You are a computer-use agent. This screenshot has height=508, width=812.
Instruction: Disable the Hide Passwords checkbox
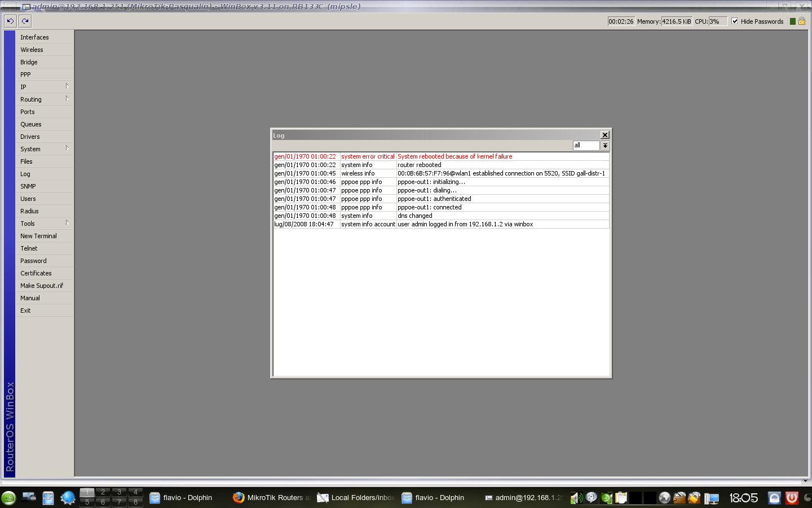click(735, 21)
